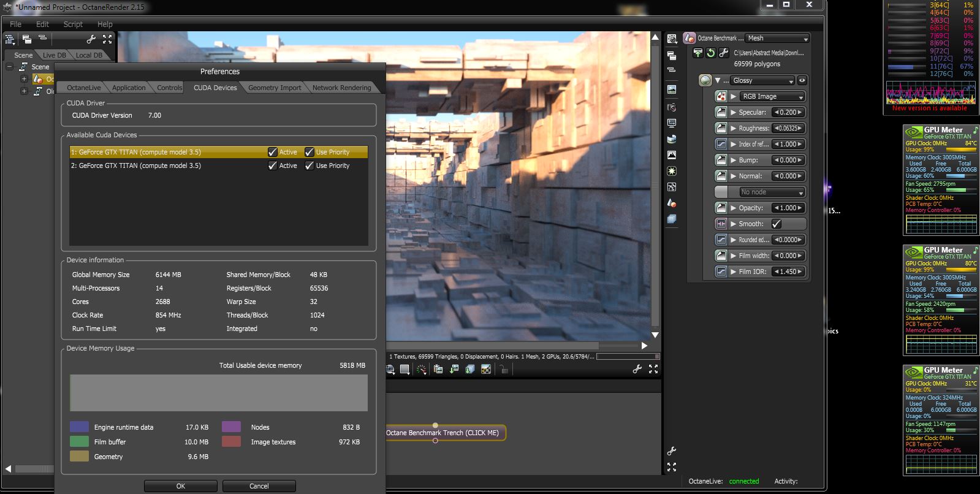
Task: Open the RGB Image texture dropdown
Action: (x=772, y=96)
